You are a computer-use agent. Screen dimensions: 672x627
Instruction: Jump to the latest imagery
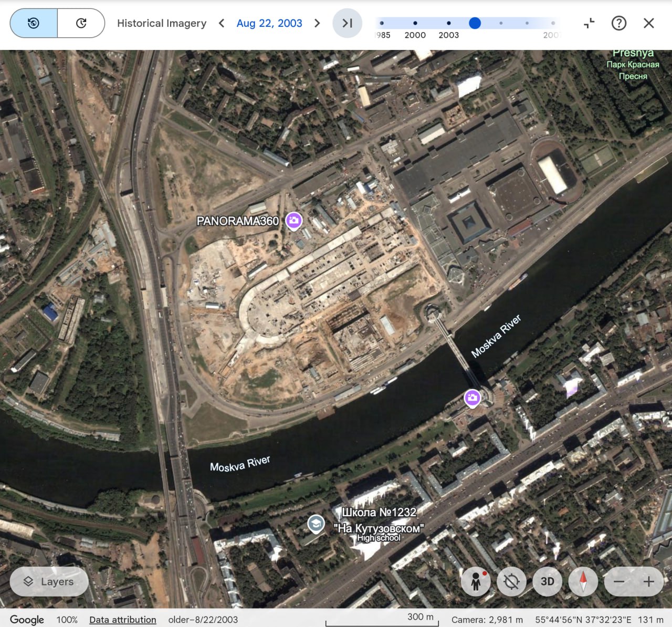347,23
